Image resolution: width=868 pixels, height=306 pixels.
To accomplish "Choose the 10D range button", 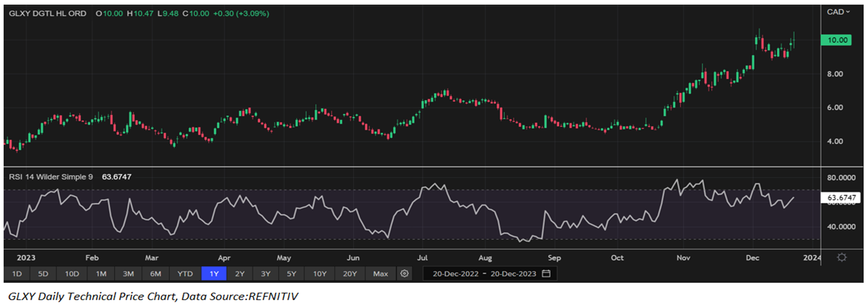I will click(x=72, y=274).
